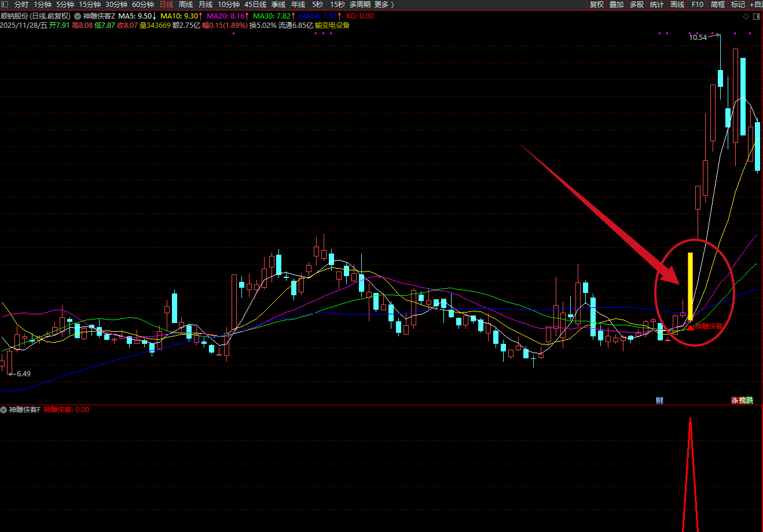763x532 pixels.
Task: Switch to the 周线 weekly period tab
Action: [185, 5]
